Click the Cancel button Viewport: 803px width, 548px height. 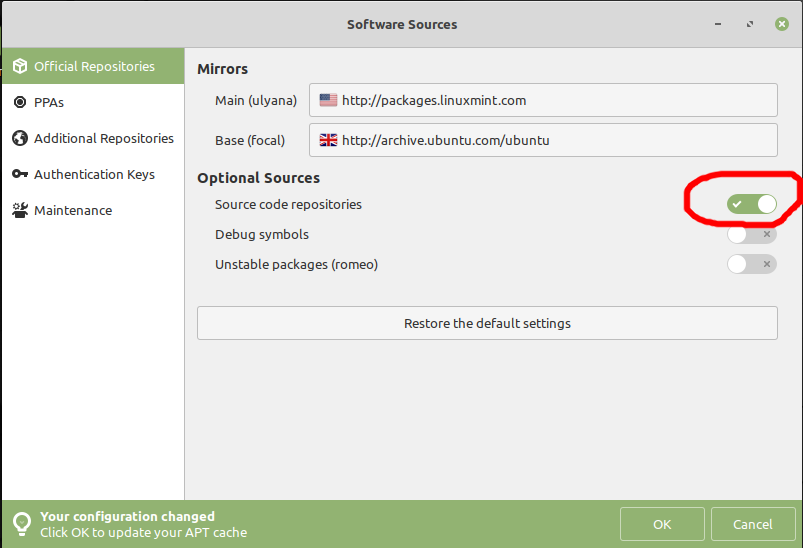point(753,524)
